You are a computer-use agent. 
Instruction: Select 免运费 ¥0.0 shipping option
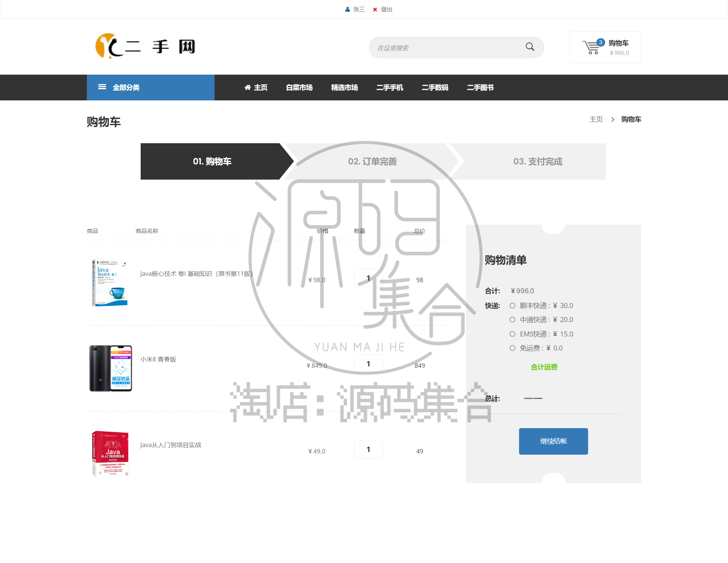pyautogui.click(x=512, y=348)
